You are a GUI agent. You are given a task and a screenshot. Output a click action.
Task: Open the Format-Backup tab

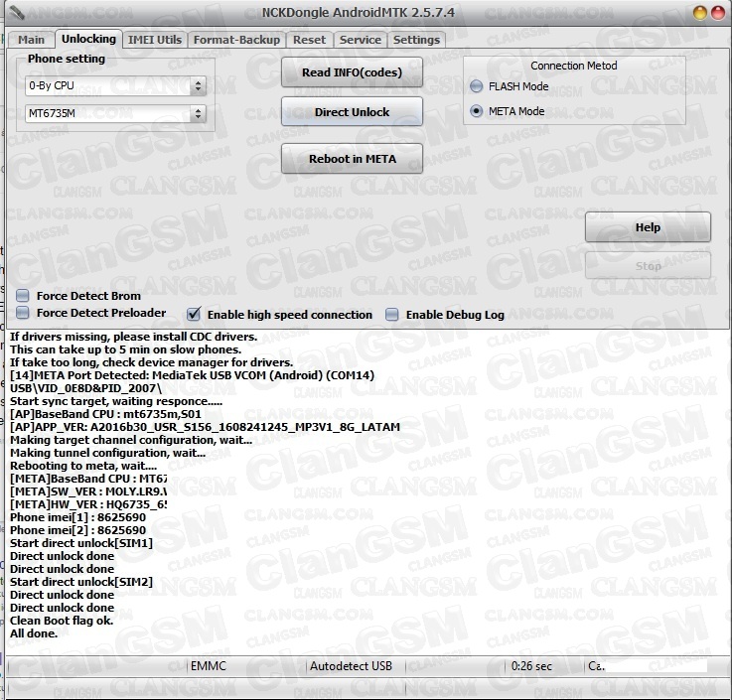236,40
